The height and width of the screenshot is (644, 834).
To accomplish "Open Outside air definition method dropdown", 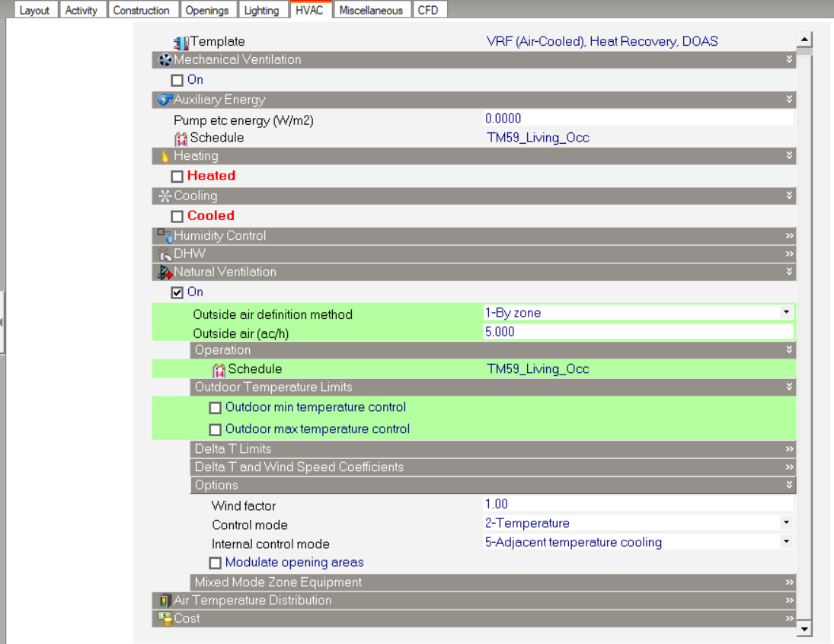I will click(x=786, y=312).
